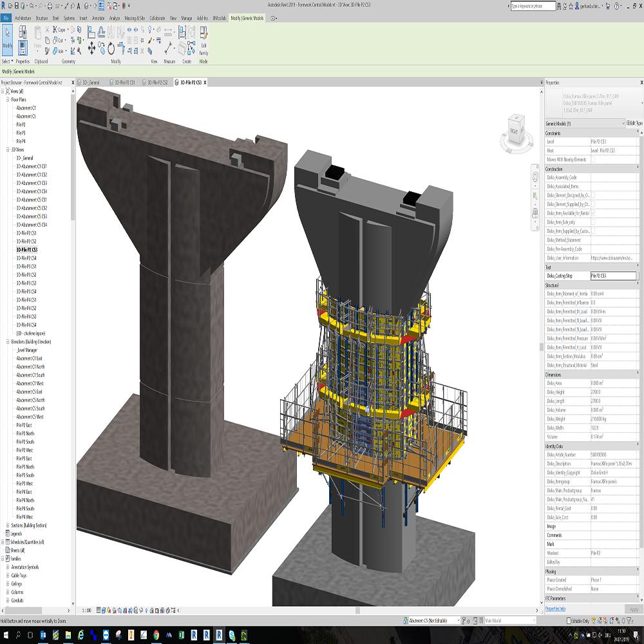Collapse the Elevations (Building Elevation) node
The width and height of the screenshot is (644, 644).
tap(8, 342)
